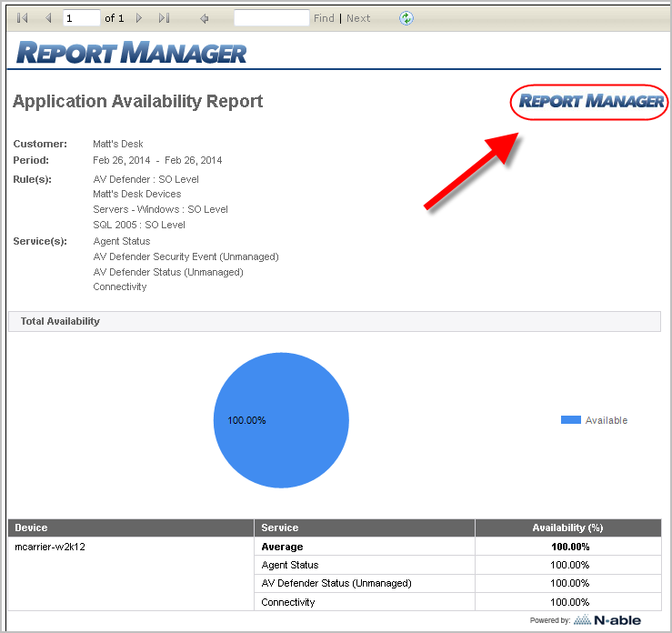
Task: Select the blue pie chart
Action: coord(281,420)
